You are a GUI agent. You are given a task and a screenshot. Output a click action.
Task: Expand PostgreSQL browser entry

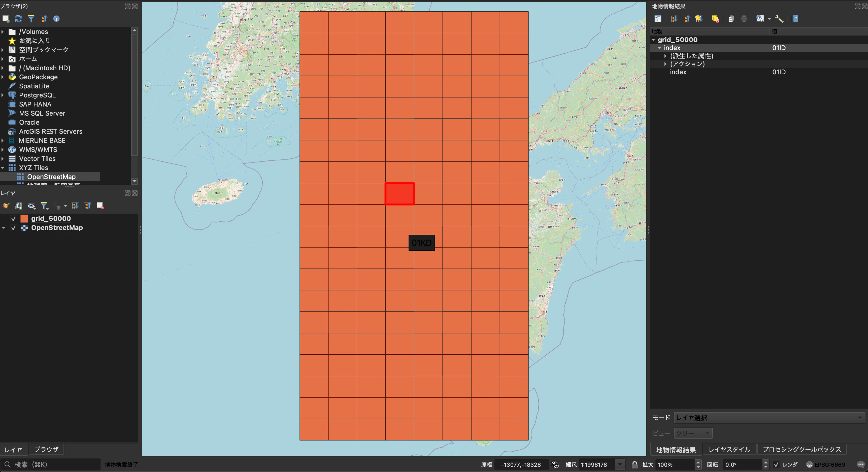[x=3, y=95]
